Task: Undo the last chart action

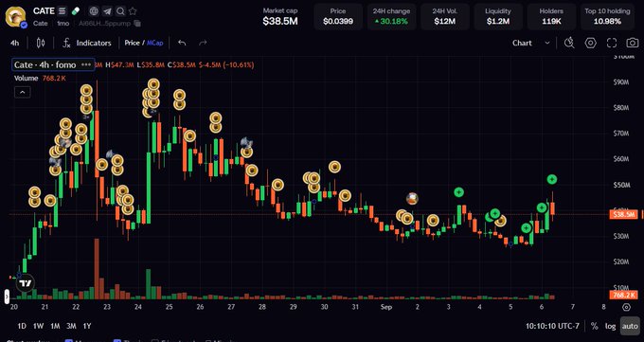Action: coord(182,43)
